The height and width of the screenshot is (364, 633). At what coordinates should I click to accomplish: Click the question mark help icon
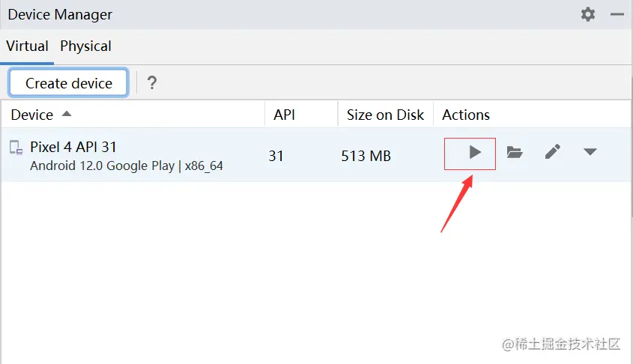[x=152, y=82]
